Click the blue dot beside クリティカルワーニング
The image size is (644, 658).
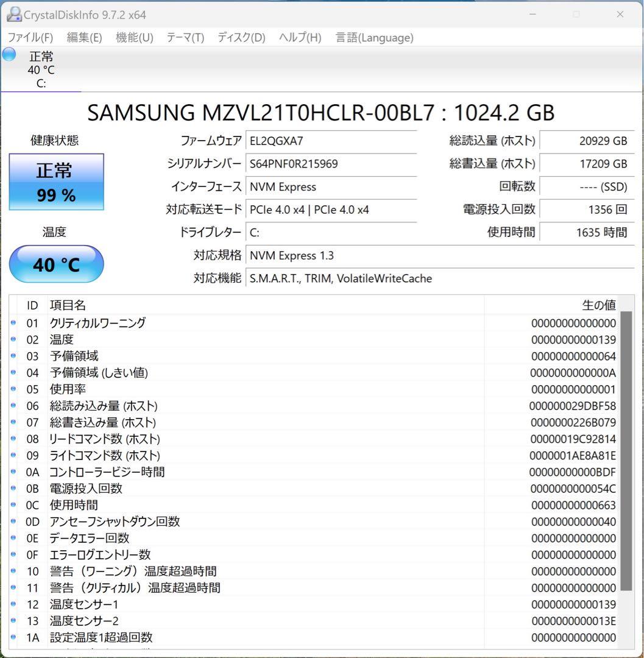(x=13, y=322)
